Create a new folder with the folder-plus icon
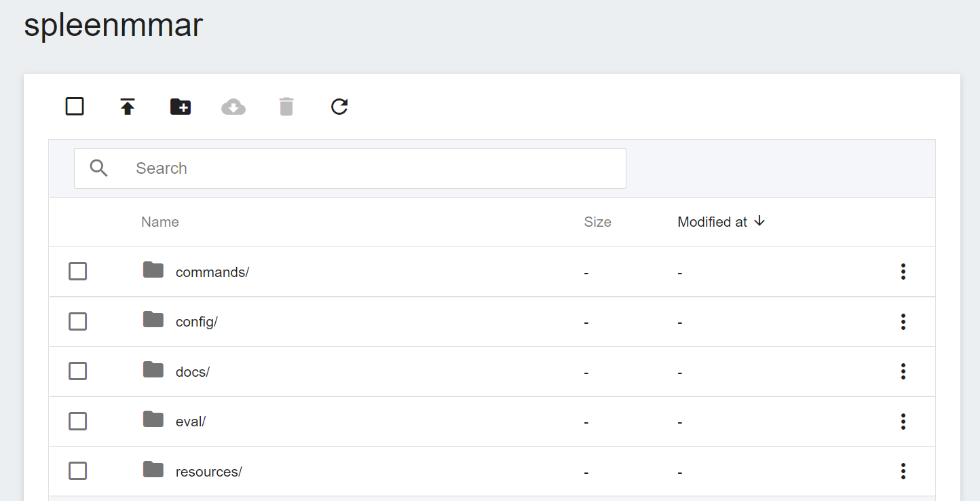980x501 pixels. (181, 107)
